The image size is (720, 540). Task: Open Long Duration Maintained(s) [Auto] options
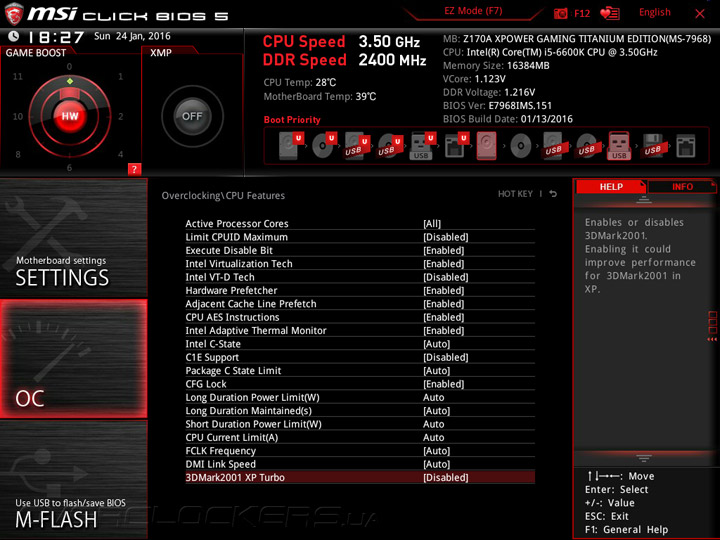pos(436,411)
